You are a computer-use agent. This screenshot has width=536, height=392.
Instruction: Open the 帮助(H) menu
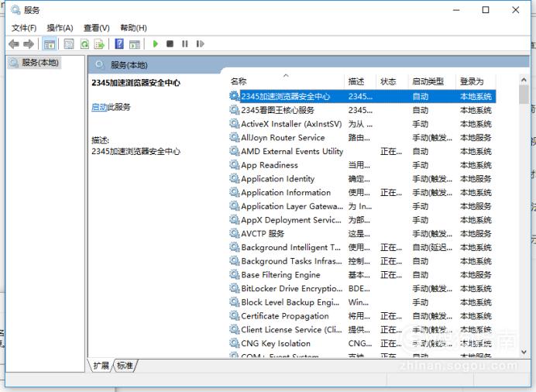(134, 28)
